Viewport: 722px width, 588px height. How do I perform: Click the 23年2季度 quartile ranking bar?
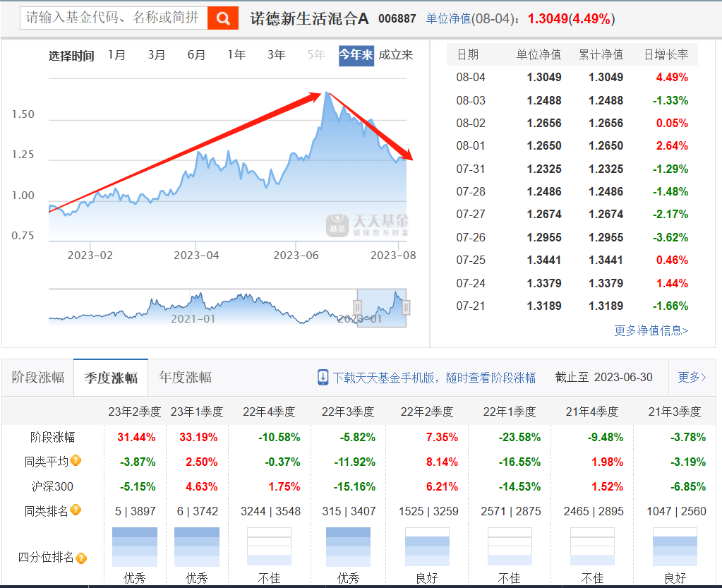click(x=135, y=546)
